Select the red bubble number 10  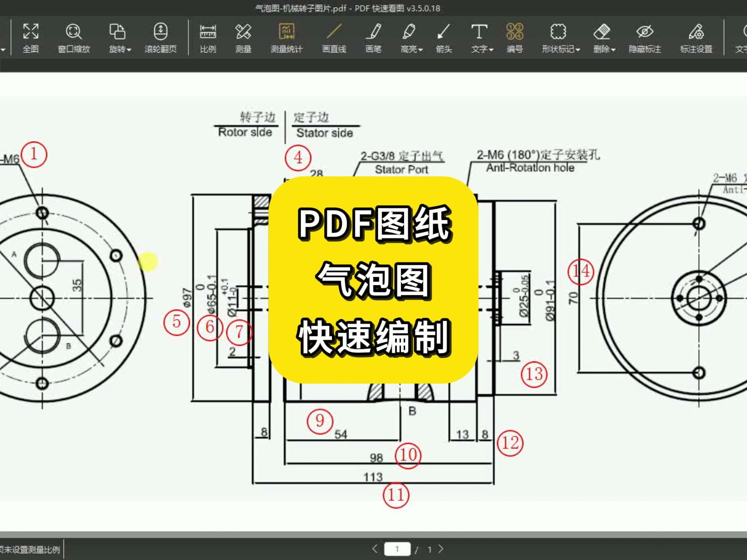408,455
